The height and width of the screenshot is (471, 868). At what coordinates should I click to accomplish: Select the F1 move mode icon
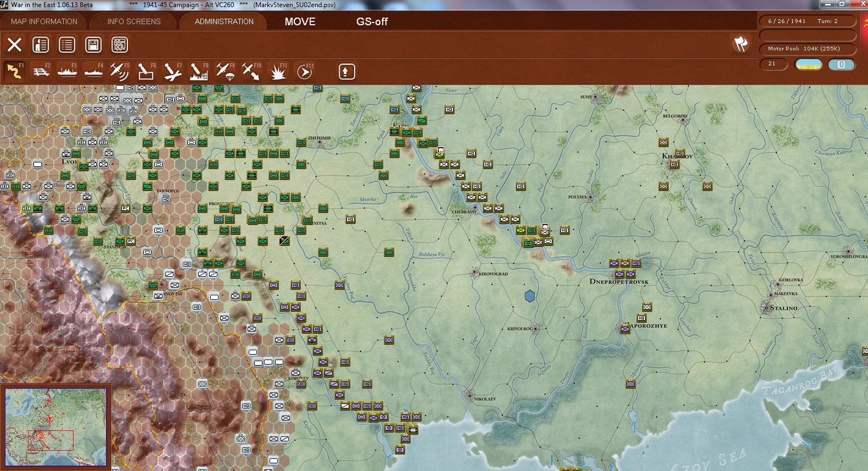pyautogui.click(x=14, y=71)
